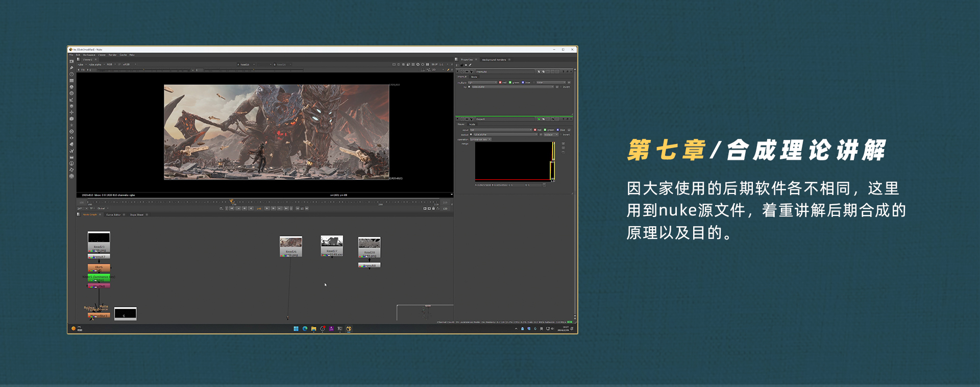Open the Draw nodes toolbar menu

click(x=71, y=68)
